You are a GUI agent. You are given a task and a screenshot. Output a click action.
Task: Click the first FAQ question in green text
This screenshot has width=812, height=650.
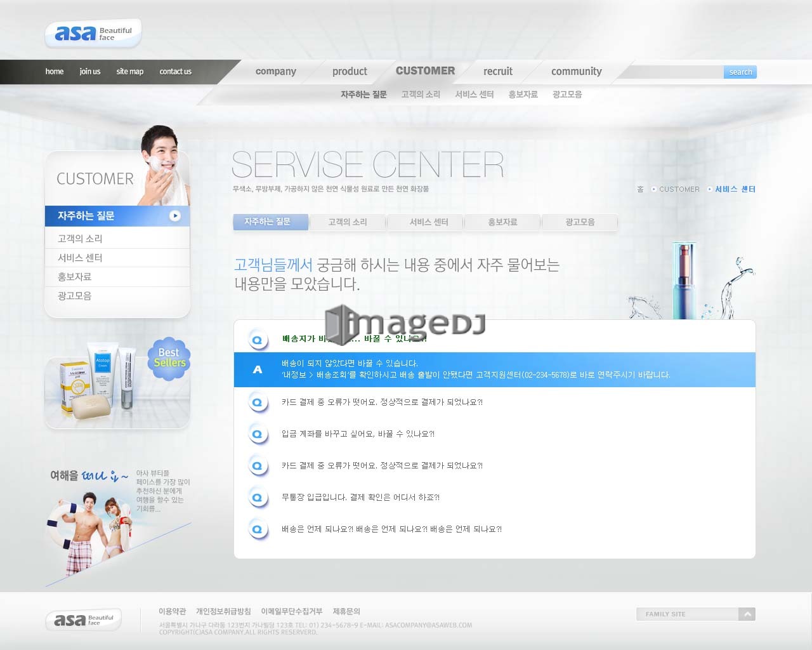[355, 339]
